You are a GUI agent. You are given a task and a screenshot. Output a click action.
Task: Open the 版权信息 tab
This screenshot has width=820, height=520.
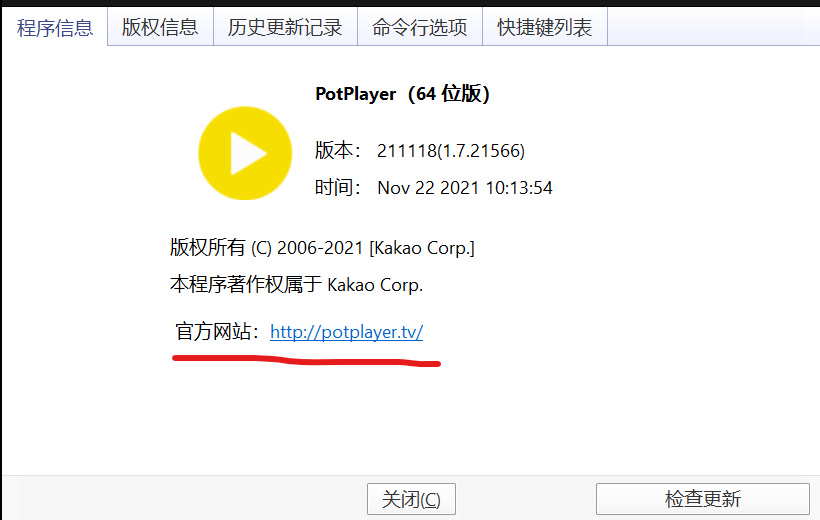click(160, 27)
